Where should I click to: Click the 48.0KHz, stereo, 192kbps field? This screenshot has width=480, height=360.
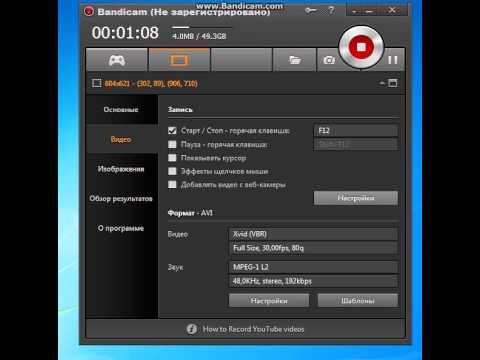(x=313, y=281)
